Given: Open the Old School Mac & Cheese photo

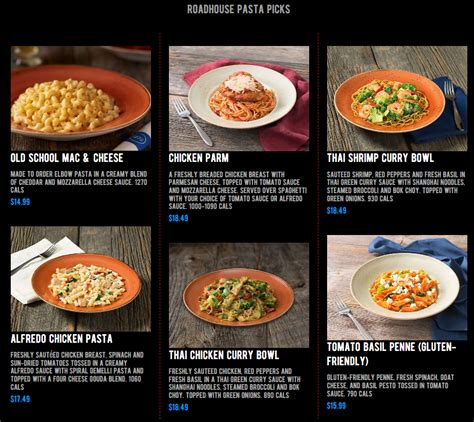Looking at the screenshot, I should (81, 98).
